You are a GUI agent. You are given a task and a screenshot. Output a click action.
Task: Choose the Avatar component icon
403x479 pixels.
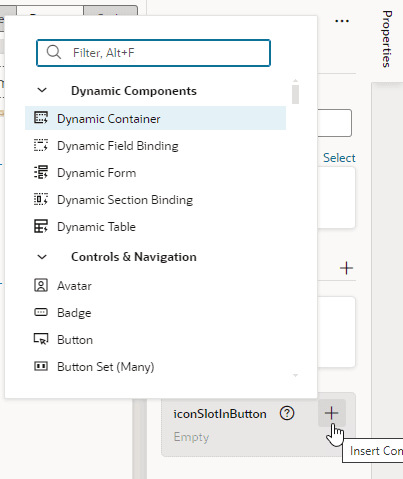tap(41, 285)
